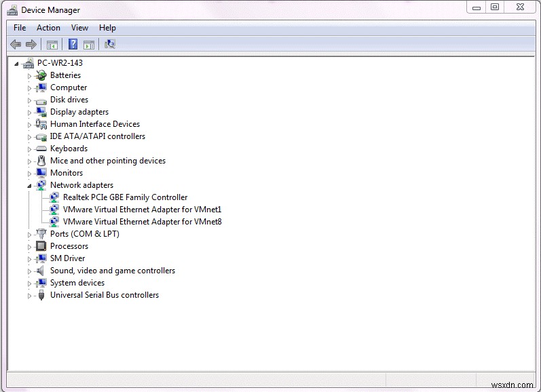Screen dimensions: 541x392
Task: Select the "Processors" label
Action: coord(69,246)
